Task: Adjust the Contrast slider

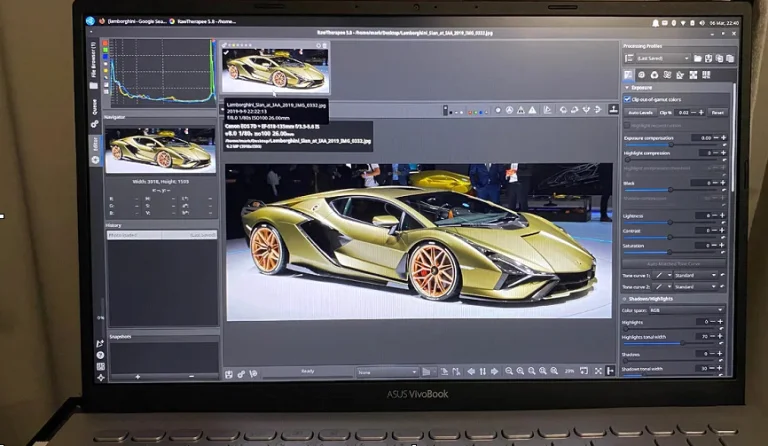Action: click(672, 237)
